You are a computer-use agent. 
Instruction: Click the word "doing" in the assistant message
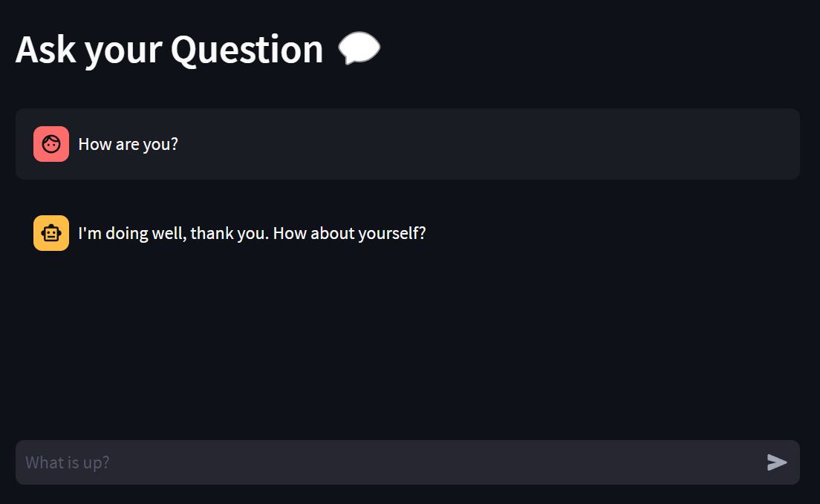click(127, 234)
